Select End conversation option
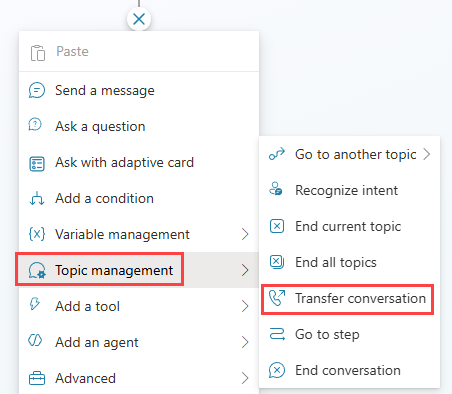 [x=349, y=370]
